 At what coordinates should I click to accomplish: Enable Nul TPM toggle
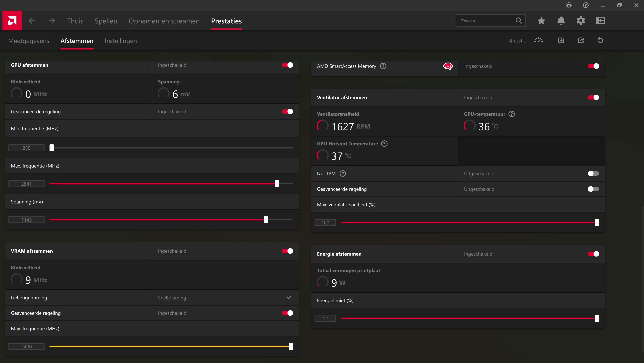coord(594,174)
